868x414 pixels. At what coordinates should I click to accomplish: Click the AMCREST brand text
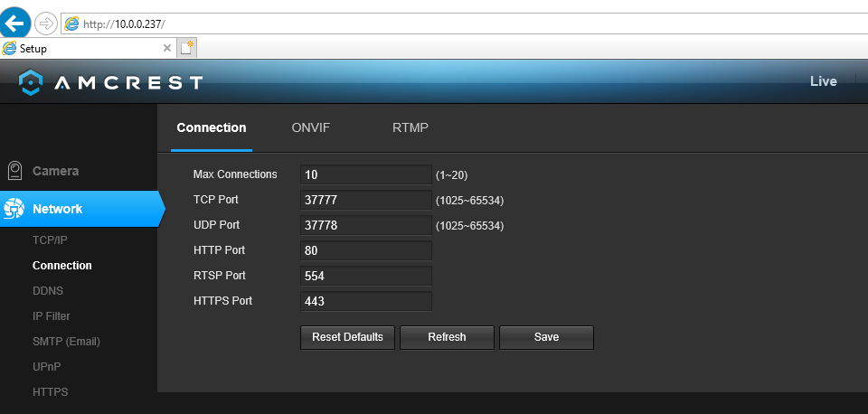128,83
